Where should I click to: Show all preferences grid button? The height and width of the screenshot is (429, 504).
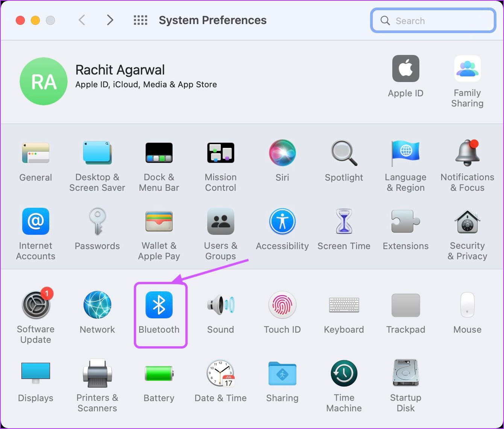(141, 20)
